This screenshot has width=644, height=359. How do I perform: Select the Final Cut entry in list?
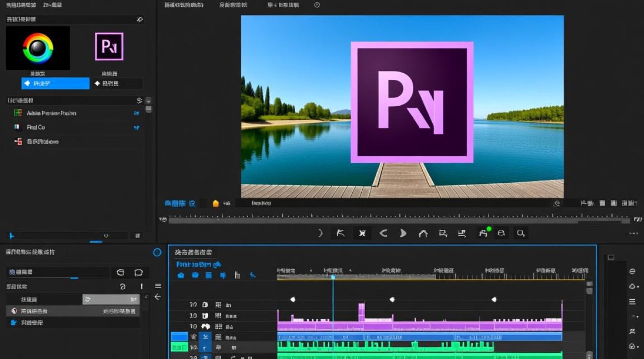[x=36, y=127]
